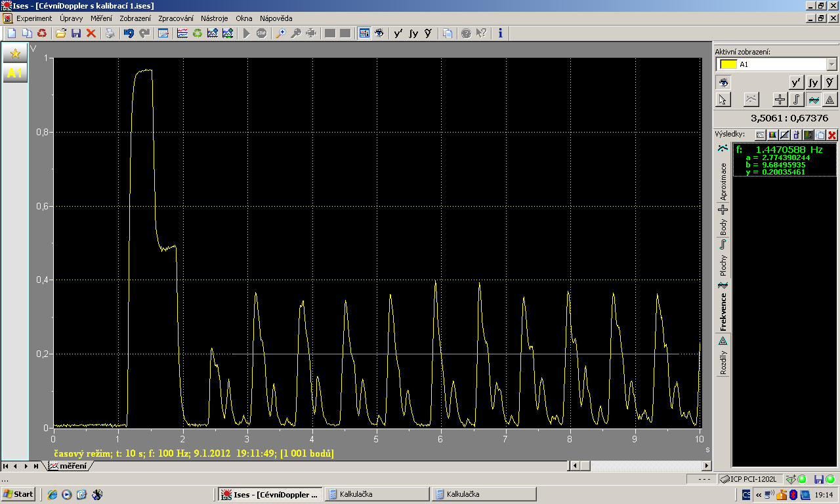Click the STOP measurement toolbar icon
The image size is (840, 504).
pyautogui.click(x=261, y=33)
